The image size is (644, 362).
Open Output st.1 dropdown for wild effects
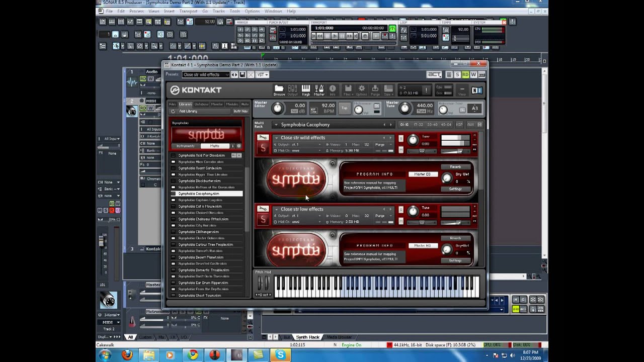[298, 144]
